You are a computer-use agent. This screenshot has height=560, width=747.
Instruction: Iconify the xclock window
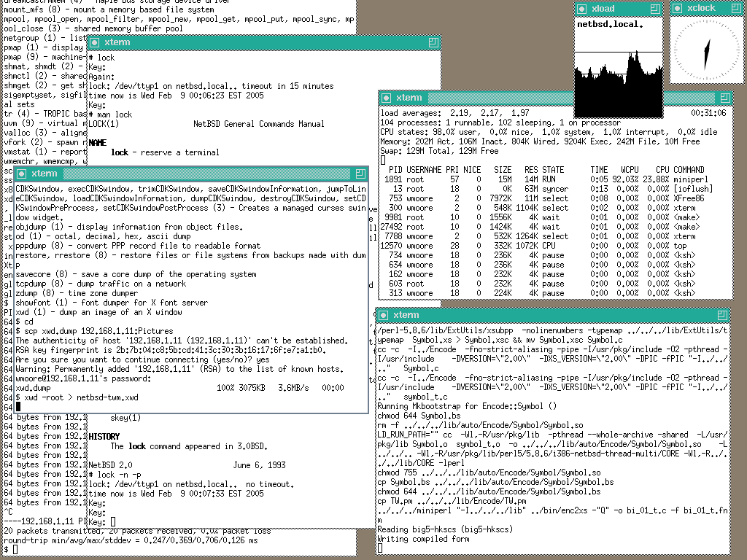click(x=677, y=8)
